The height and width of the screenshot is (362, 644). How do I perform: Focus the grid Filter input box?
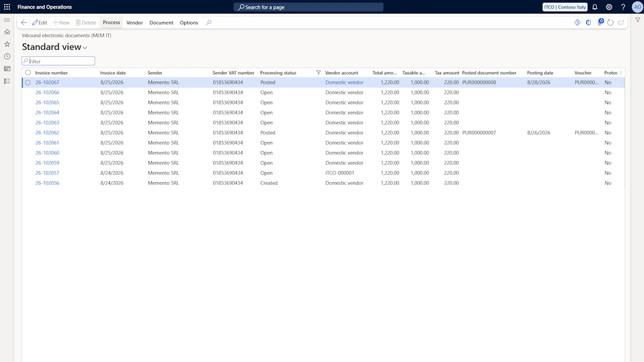coord(58,61)
